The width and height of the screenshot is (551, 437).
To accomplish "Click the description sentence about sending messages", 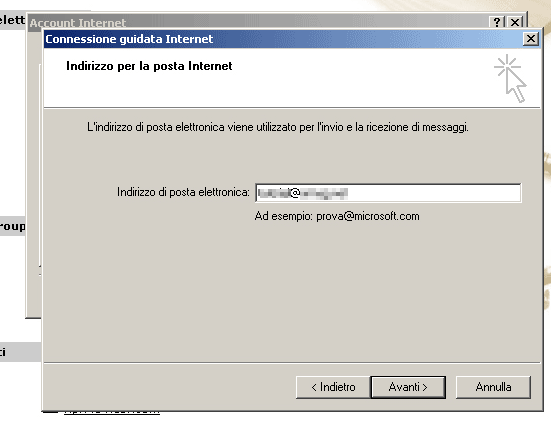I will [x=278, y=127].
